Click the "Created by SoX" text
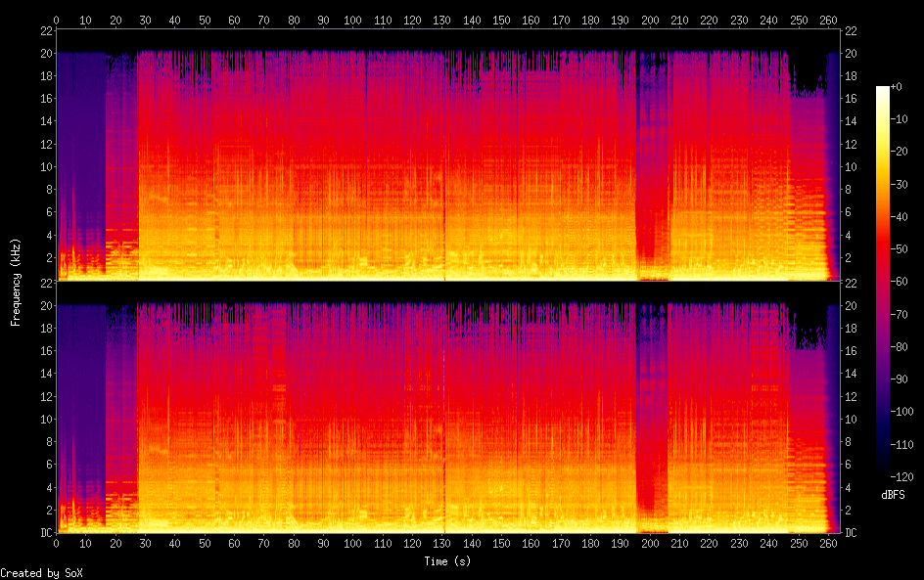924x580 pixels. (41, 573)
